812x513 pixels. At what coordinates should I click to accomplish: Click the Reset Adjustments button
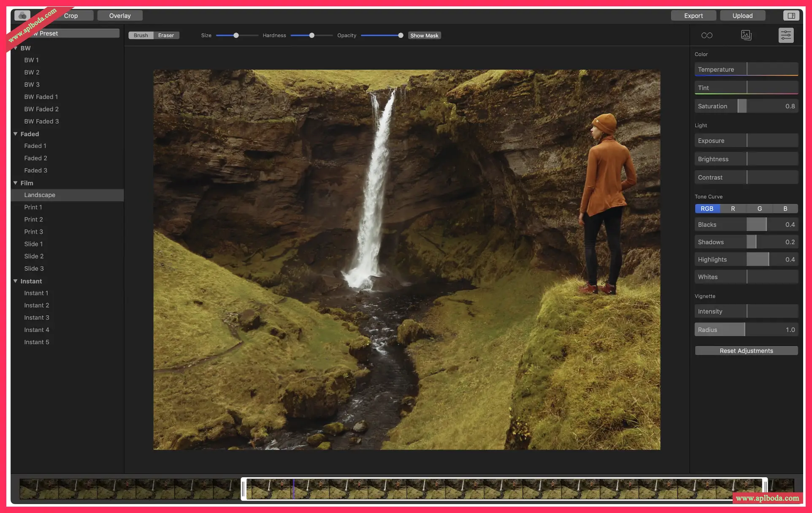746,351
